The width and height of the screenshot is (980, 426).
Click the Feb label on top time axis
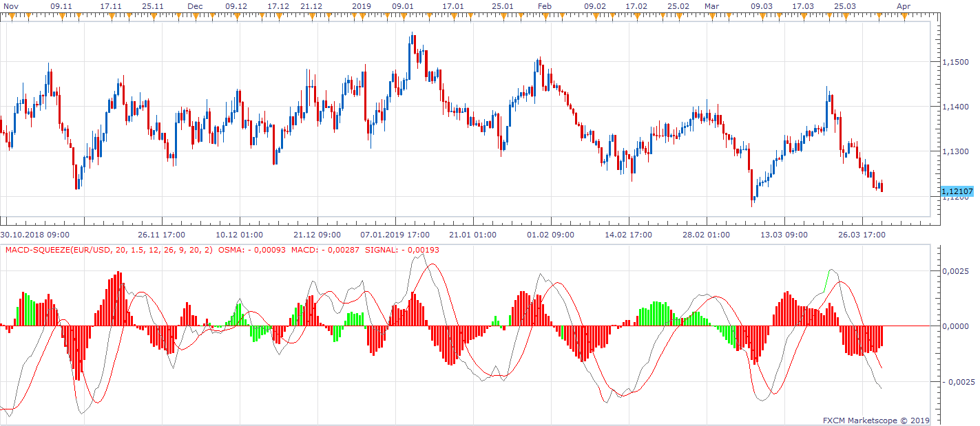[x=545, y=6]
